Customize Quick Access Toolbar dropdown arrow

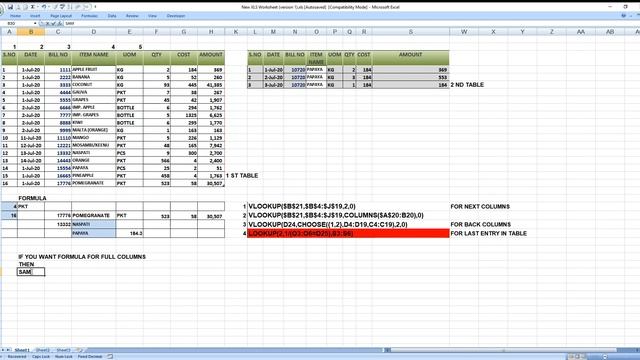[x=95, y=7]
